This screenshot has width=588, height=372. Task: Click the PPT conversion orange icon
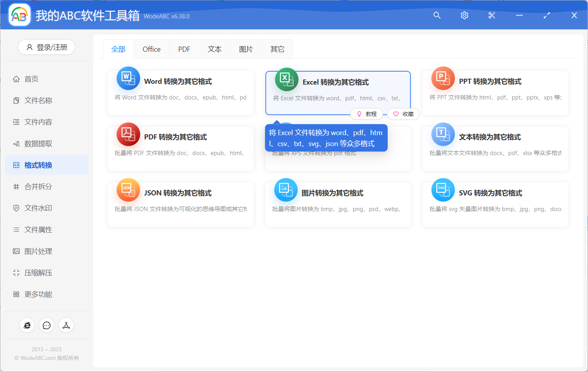pos(443,78)
